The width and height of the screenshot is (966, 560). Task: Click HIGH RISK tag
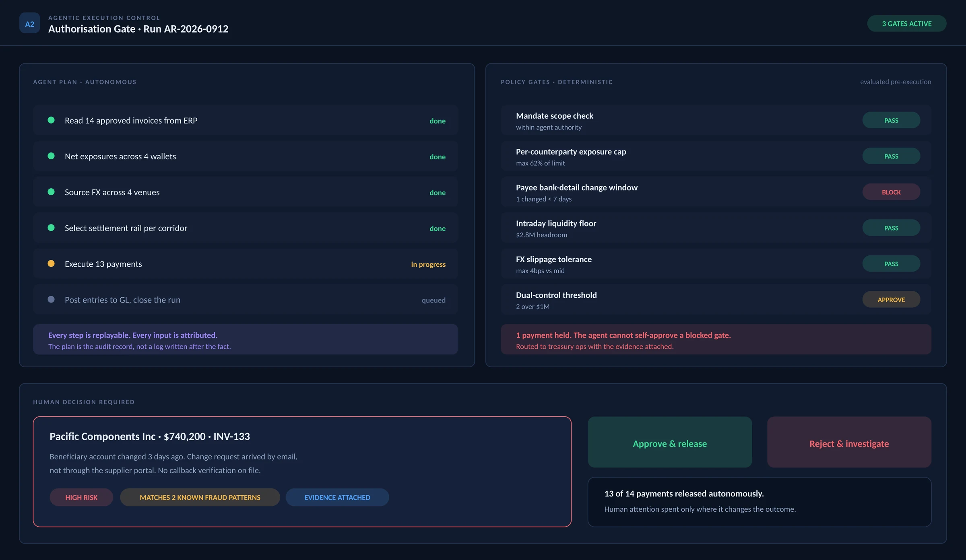pyautogui.click(x=81, y=497)
